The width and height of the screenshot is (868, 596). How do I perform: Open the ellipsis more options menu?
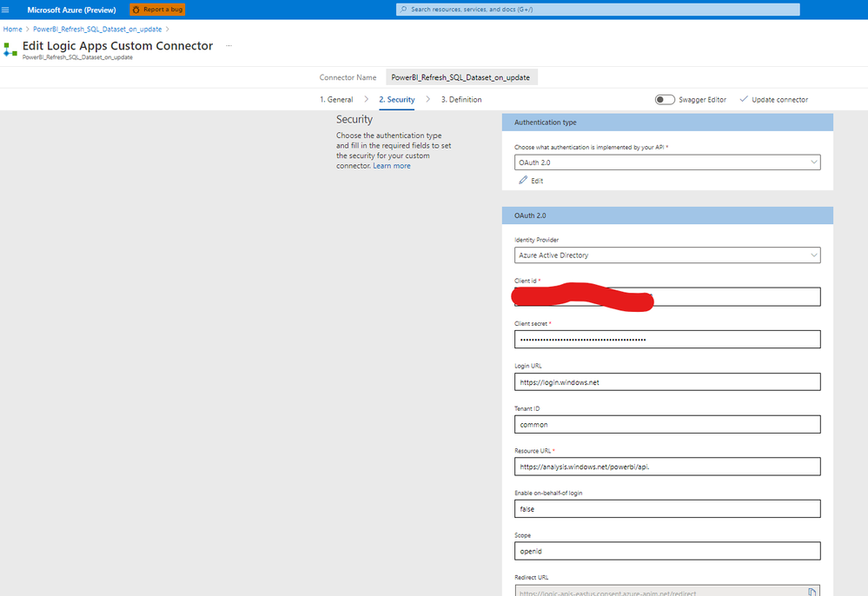point(229,46)
